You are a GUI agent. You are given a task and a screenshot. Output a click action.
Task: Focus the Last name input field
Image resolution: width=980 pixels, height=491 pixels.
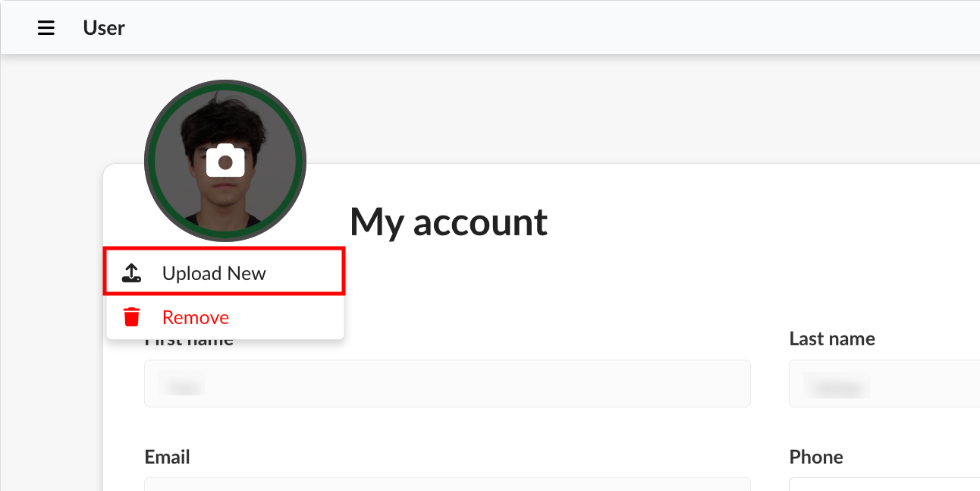point(884,384)
